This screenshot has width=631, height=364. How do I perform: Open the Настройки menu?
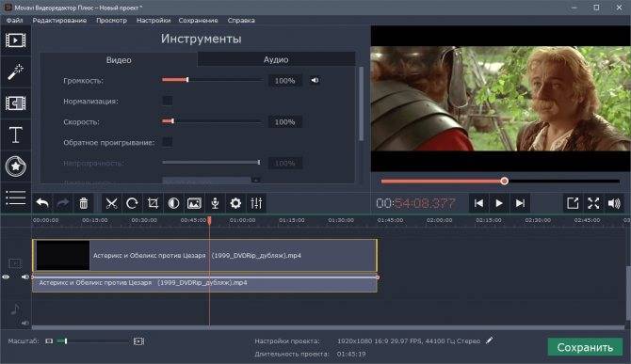point(154,20)
